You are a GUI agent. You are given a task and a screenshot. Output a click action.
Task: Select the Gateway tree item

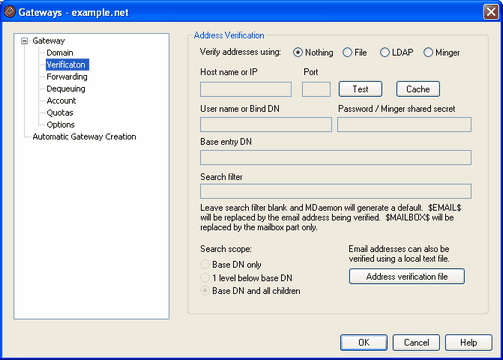(x=49, y=41)
